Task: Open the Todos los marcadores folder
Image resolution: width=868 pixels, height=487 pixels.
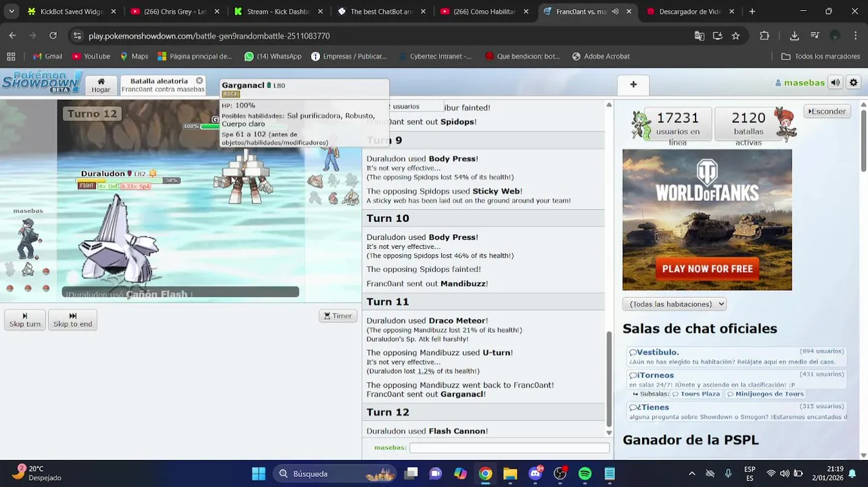Action: tap(821, 56)
